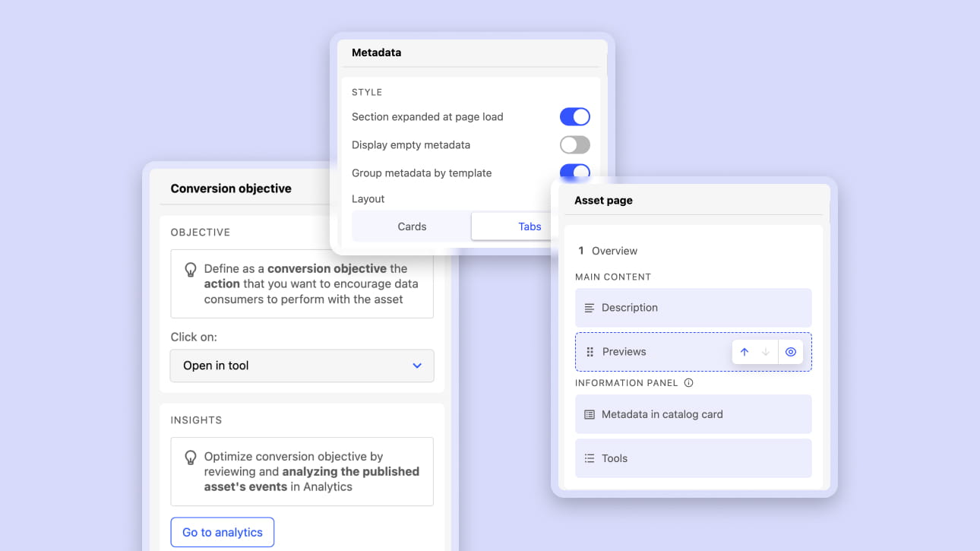Click the Metadata in catalog card icon
This screenshot has height=551, width=980.
[589, 414]
